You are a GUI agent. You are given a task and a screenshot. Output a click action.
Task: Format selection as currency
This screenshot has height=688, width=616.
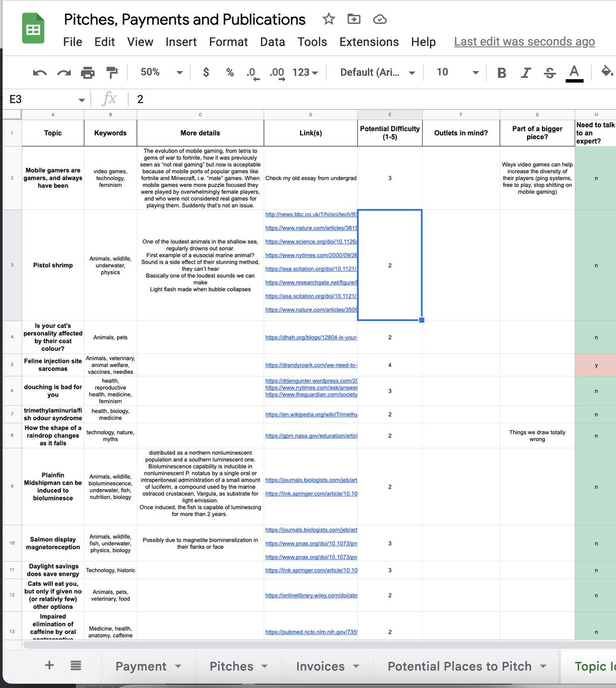click(206, 72)
